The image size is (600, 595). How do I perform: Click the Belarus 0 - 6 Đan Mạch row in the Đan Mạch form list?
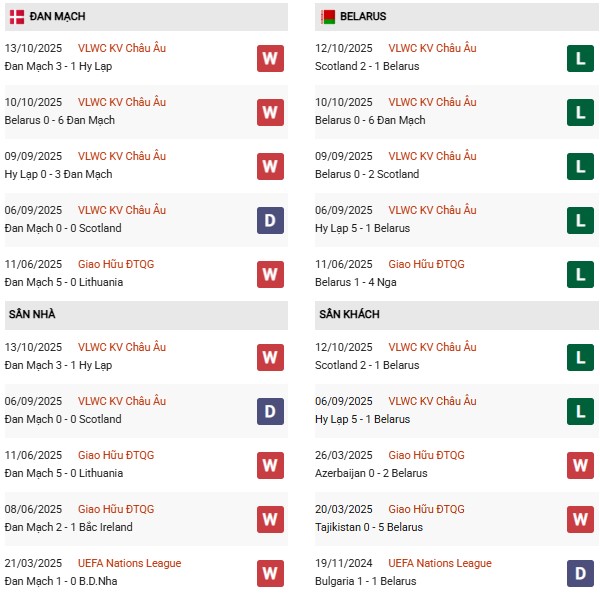click(x=60, y=120)
